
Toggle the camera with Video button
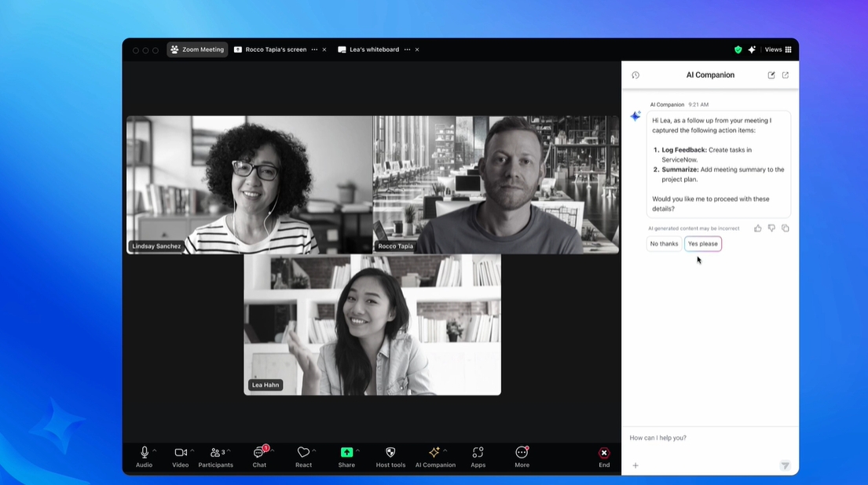point(180,453)
